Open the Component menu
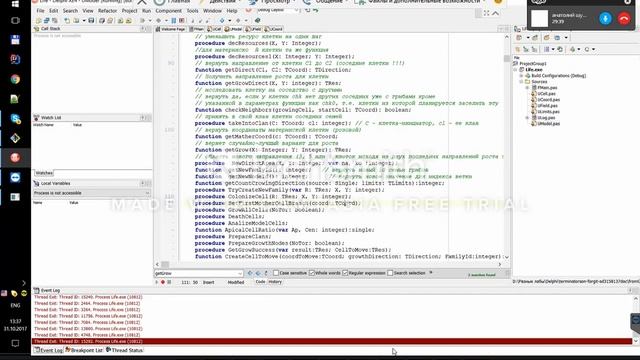This screenshot has width=640, height=360. [169, 11]
